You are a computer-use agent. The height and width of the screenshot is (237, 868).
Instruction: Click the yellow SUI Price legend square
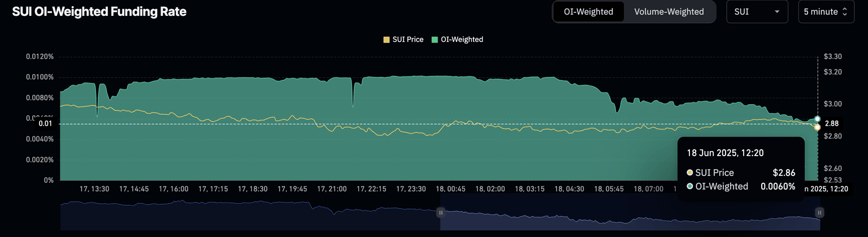387,40
